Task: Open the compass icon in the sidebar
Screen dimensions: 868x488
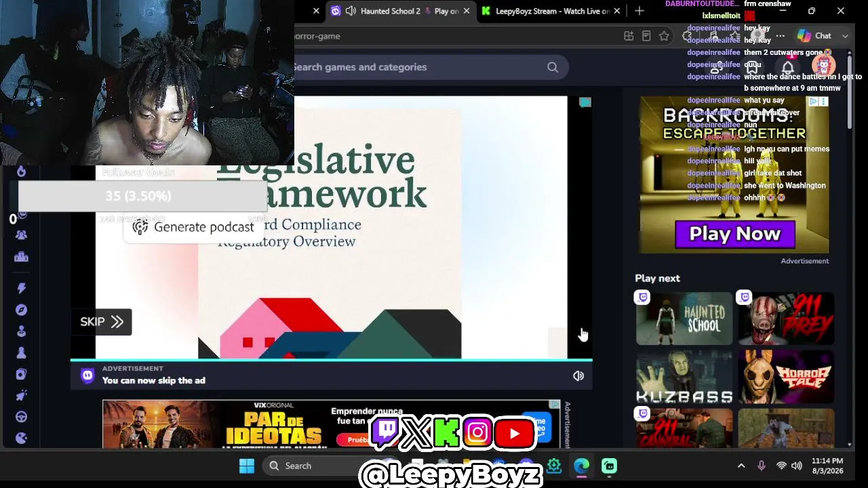Action: (x=22, y=310)
